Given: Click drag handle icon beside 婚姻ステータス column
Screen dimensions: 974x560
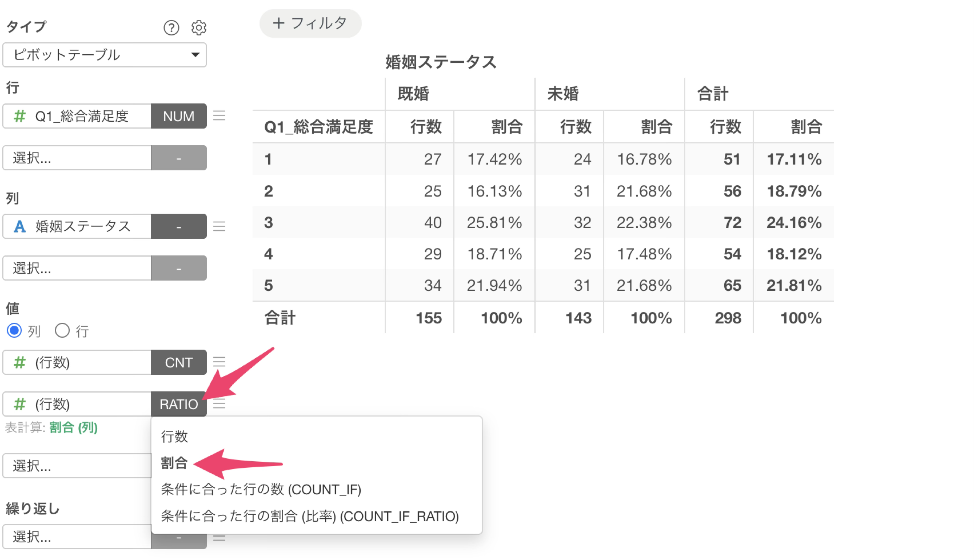Looking at the screenshot, I should click(x=219, y=226).
